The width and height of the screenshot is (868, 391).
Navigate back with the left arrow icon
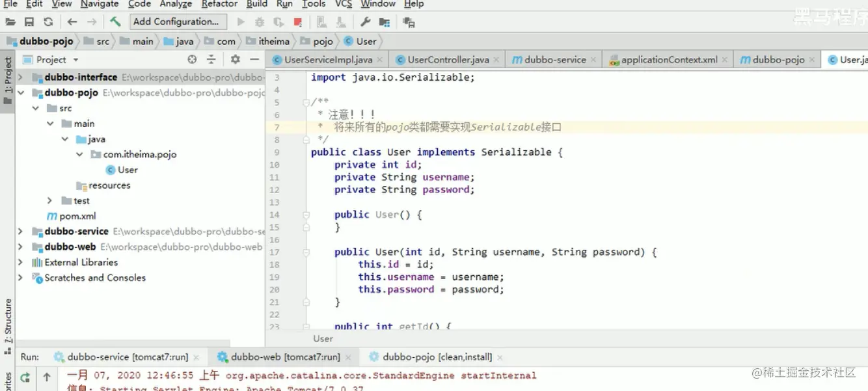72,22
